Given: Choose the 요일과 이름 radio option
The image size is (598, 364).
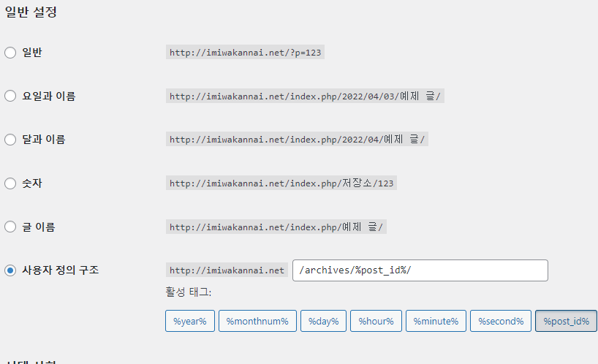Looking at the screenshot, I should (x=10, y=96).
